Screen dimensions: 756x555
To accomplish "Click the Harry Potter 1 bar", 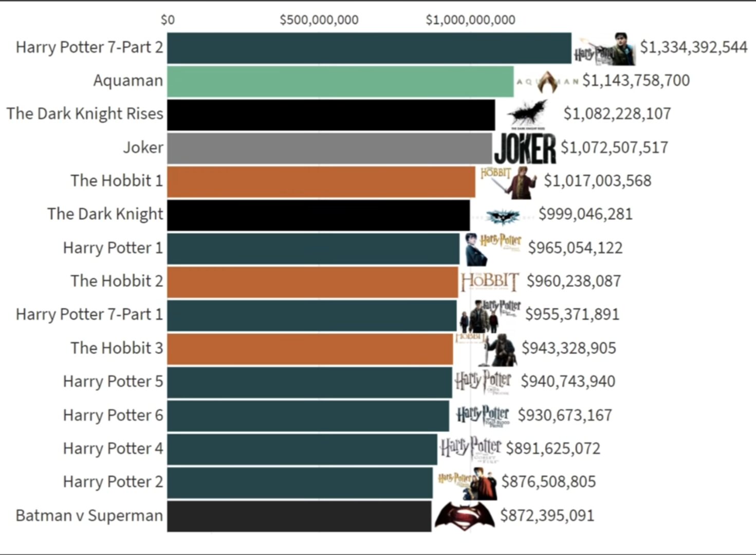I will click(313, 248).
